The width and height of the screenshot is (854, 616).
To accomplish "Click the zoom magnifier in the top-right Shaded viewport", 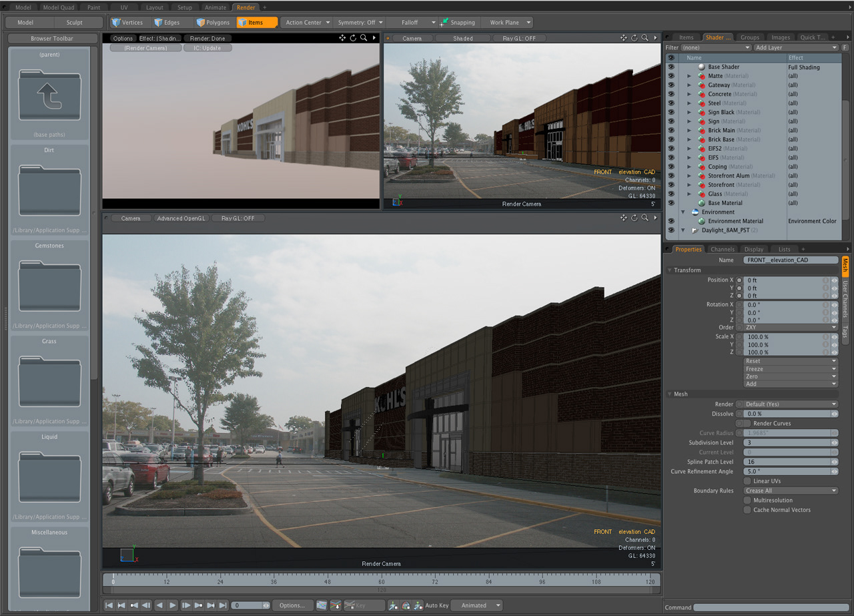I will [x=645, y=38].
